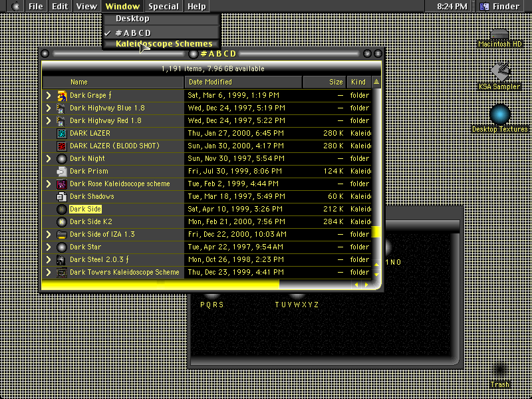Expand Dark Towers Kaleidoscope Scheme folder
The width and height of the screenshot is (532, 399).
(x=48, y=273)
